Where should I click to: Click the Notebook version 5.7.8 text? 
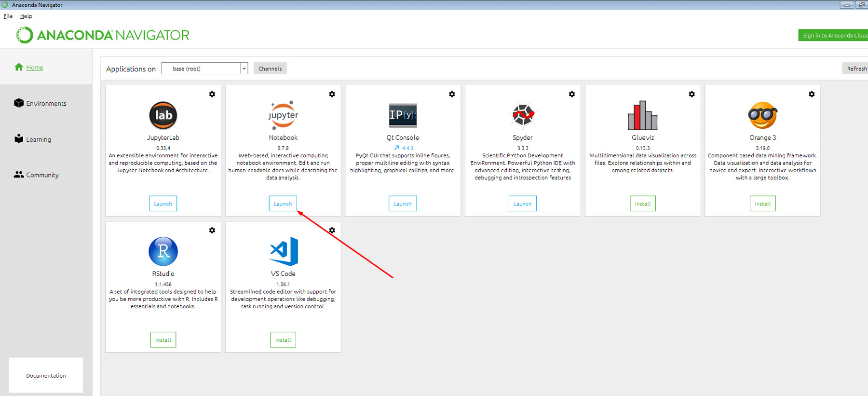point(283,148)
